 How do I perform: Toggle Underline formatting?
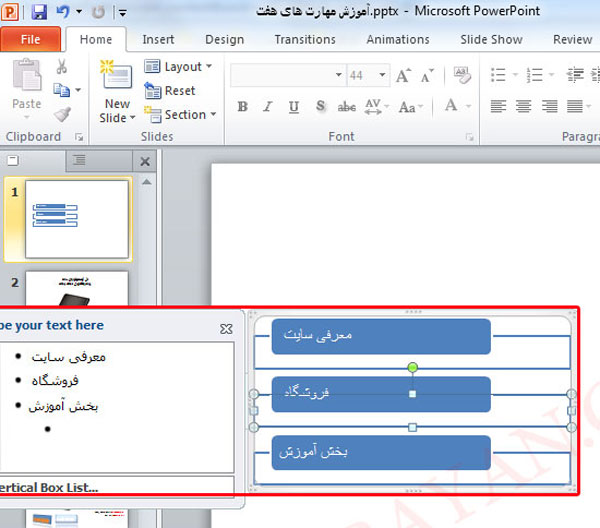pyautogui.click(x=293, y=107)
